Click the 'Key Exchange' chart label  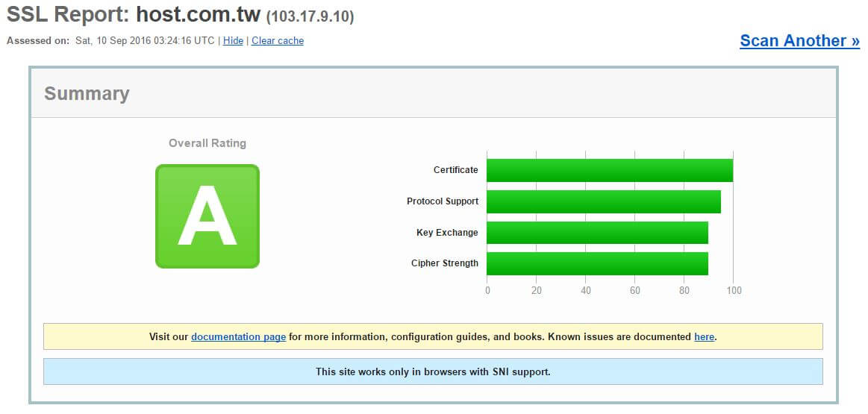coord(447,233)
